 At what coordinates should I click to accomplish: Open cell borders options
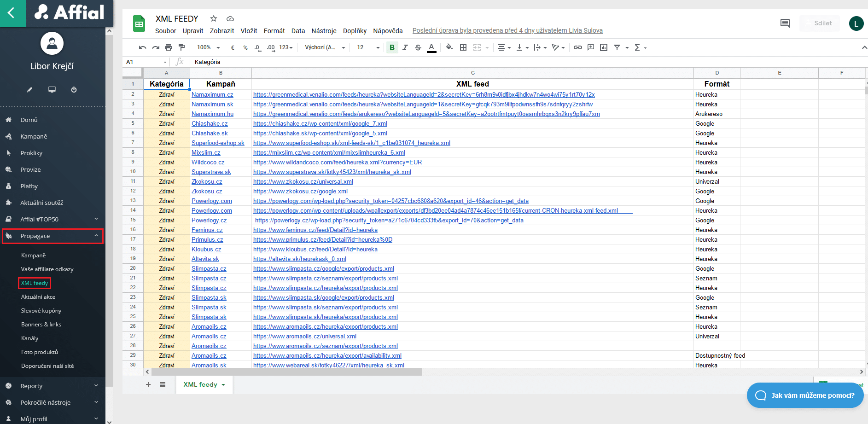463,47
